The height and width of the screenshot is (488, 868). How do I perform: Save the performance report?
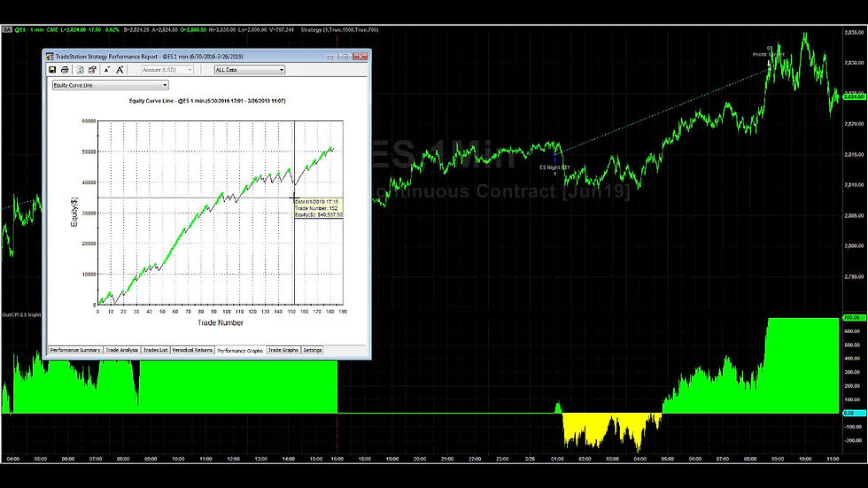point(52,70)
